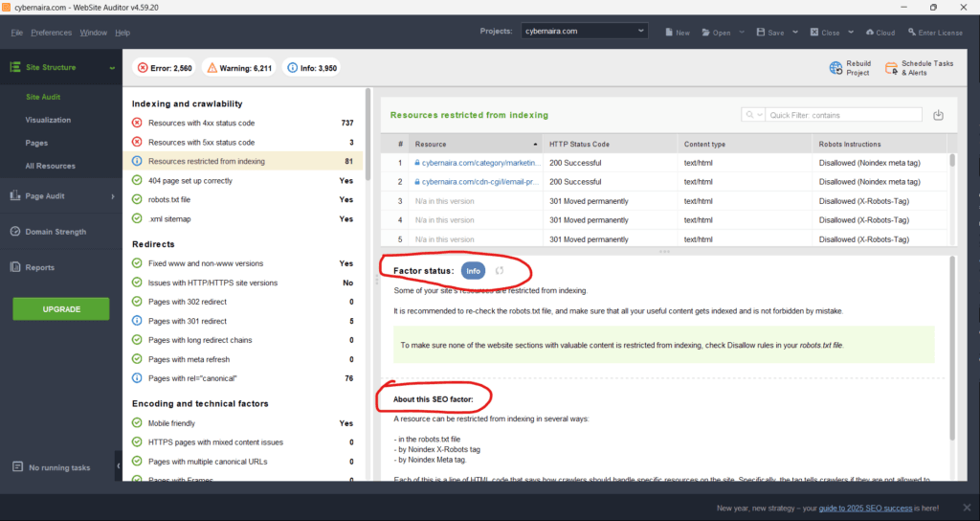Sort by Content type column header
980x521 pixels.
tap(745, 144)
